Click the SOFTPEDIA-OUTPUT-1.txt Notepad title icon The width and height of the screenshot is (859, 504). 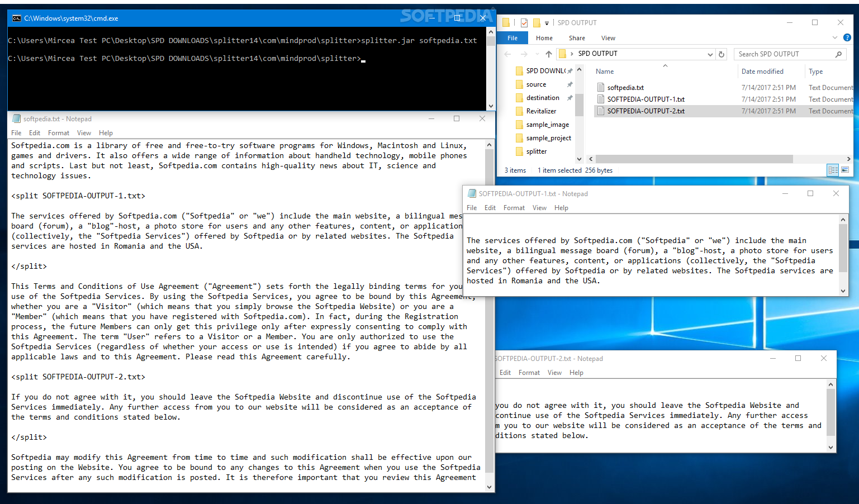point(472,194)
